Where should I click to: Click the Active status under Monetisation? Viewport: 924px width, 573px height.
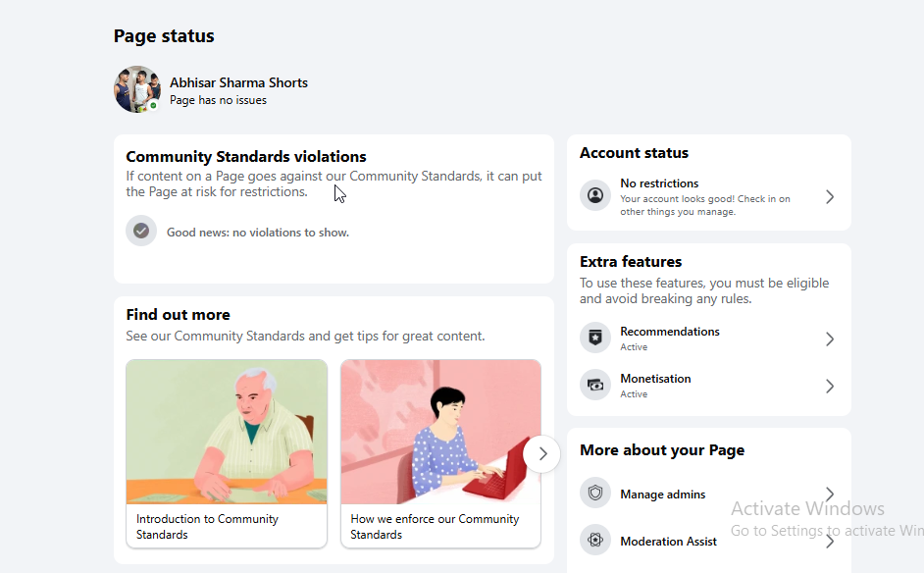(634, 394)
